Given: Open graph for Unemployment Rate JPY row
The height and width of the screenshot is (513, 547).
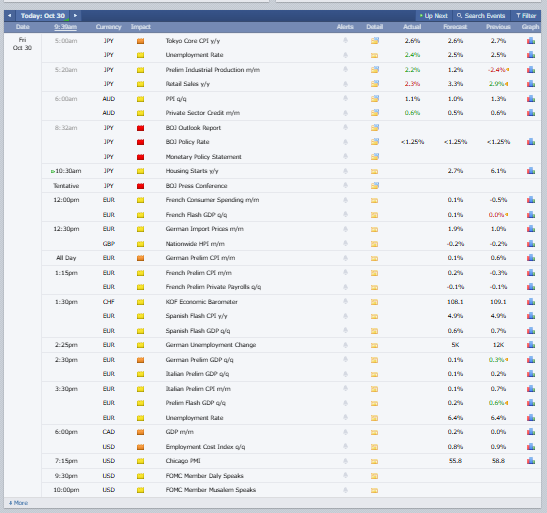Looking at the screenshot, I should (531, 55).
